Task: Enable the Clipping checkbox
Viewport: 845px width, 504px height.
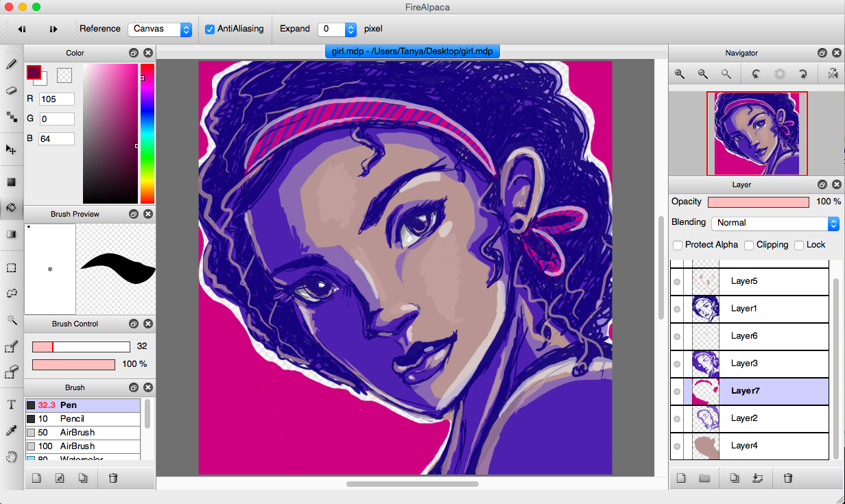Action: [x=749, y=245]
